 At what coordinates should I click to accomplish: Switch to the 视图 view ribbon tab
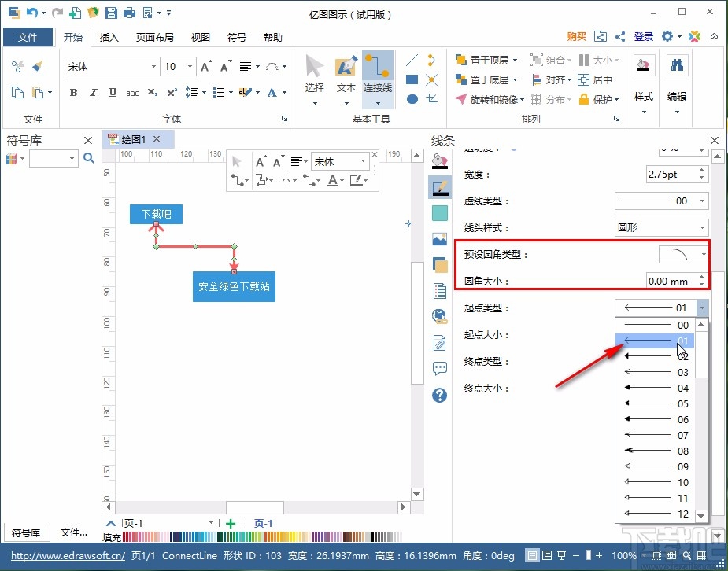[x=200, y=37]
